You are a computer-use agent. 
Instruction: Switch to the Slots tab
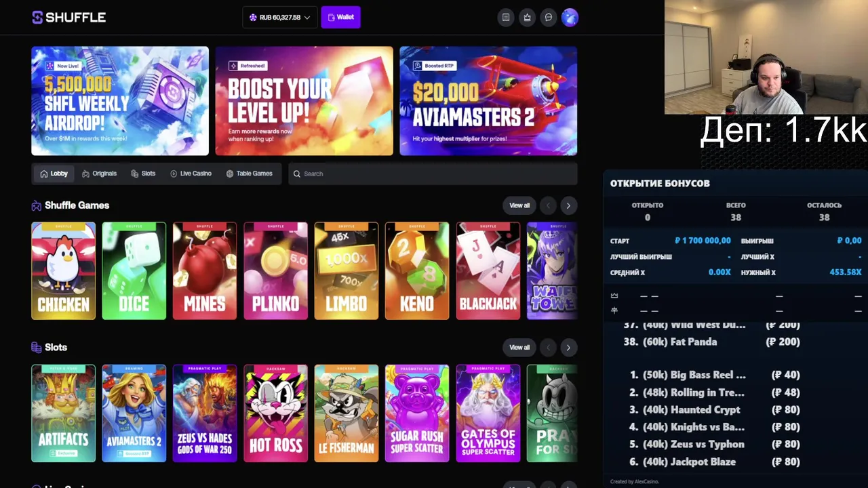point(143,174)
